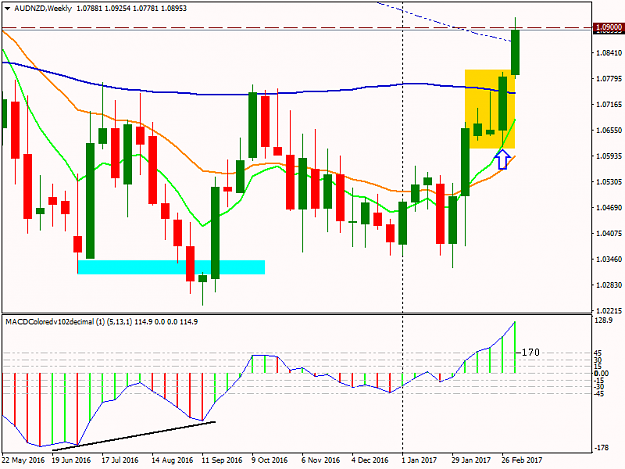Select the dashed red horizontal line at 1.09000

pyautogui.click(x=296, y=28)
